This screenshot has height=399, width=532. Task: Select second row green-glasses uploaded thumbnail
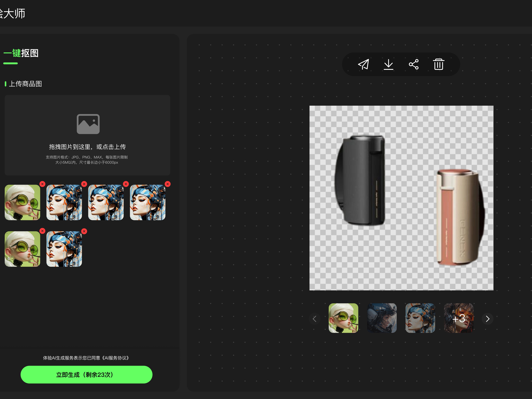pos(22,249)
